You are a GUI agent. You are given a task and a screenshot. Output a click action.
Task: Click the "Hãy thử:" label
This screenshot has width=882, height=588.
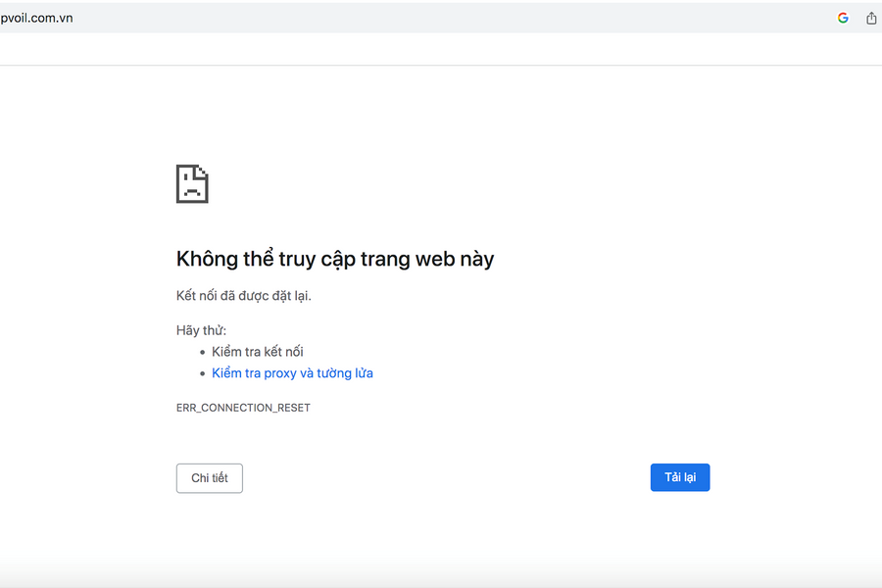click(x=201, y=330)
